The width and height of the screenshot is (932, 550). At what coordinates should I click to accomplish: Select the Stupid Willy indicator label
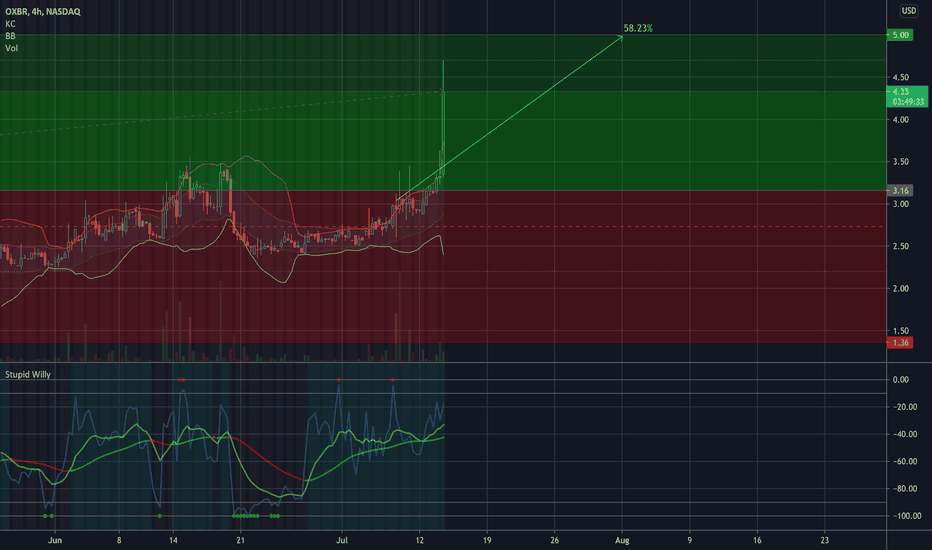point(28,375)
